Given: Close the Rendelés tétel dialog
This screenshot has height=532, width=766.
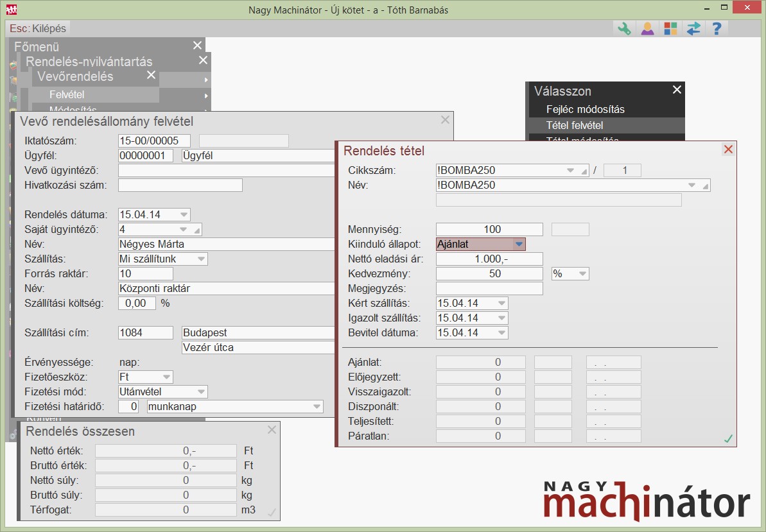Looking at the screenshot, I should [728, 150].
